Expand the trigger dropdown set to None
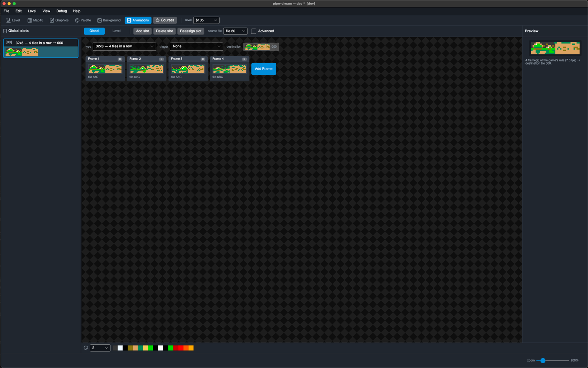This screenshot has height=368, width=588. [x=196, y=46]
